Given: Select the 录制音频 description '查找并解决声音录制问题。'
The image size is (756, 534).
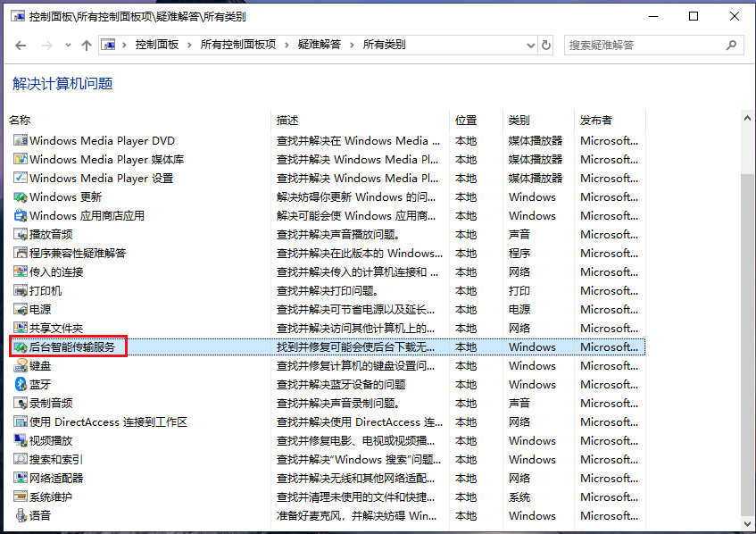Looking at the screenshot, I should tap(338, 404).
